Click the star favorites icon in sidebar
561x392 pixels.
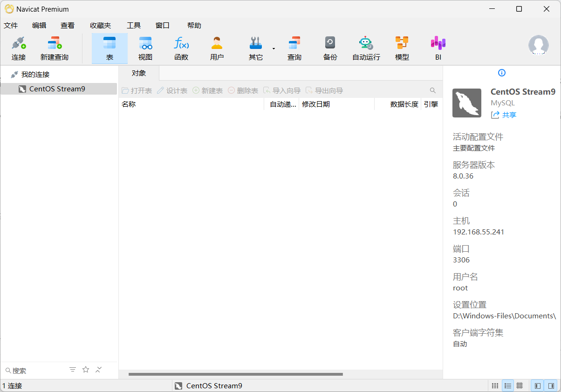tap(86, 370)
